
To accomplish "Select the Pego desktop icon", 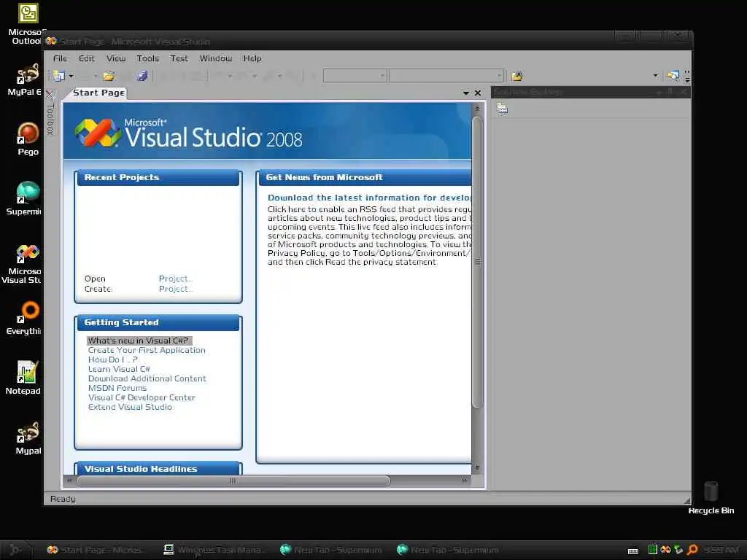I will (x=28, y=139).
